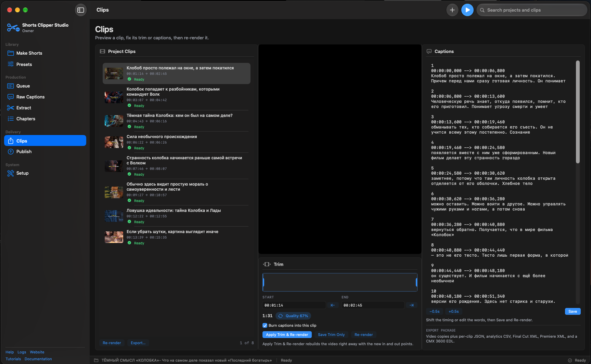Click Re-render button below Project Clips list

coord(112,343)
